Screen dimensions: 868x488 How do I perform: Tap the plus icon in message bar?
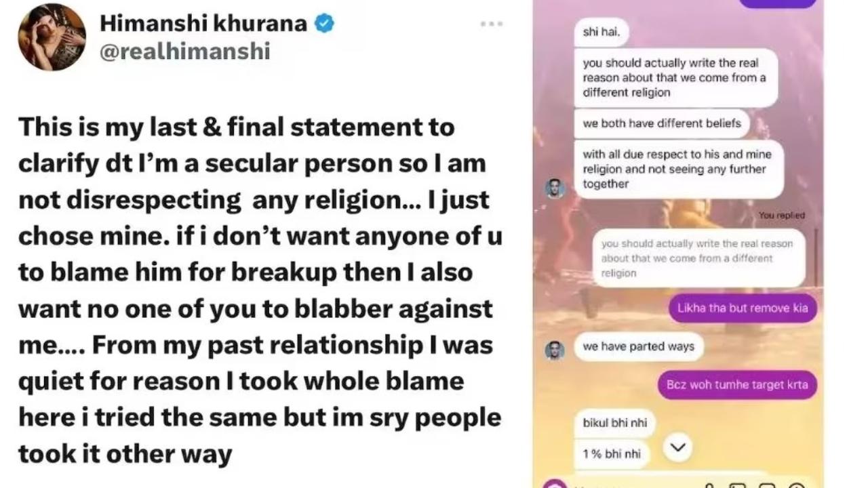(x=797, y=485)
